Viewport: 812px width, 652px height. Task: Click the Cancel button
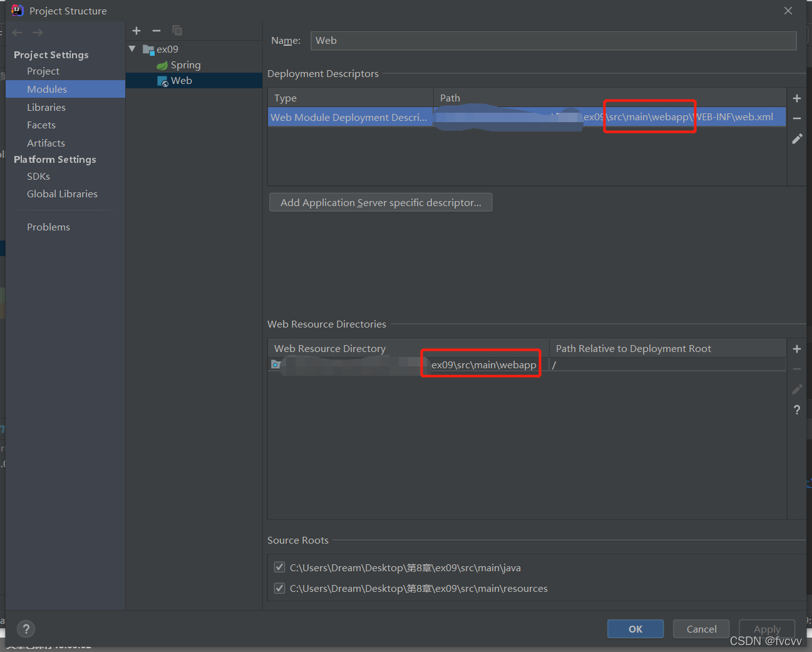pyautogui.click(x=701, y=629)
